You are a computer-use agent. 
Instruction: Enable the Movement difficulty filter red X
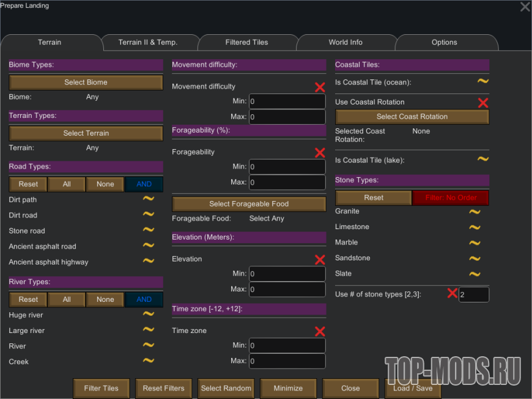pyautogui.click(x=320, y=87)
